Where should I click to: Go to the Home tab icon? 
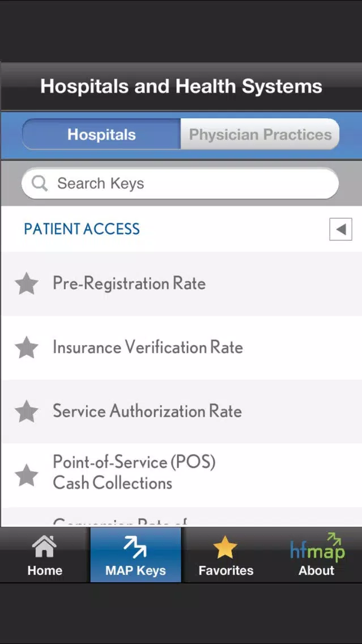click(x=44, y=547)
